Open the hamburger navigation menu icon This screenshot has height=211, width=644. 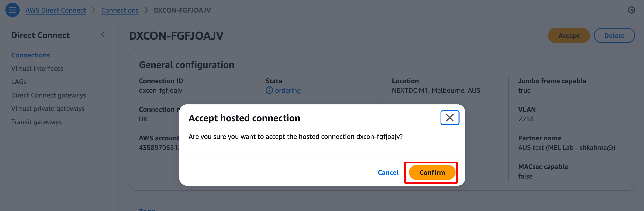(x=12, y=10)
